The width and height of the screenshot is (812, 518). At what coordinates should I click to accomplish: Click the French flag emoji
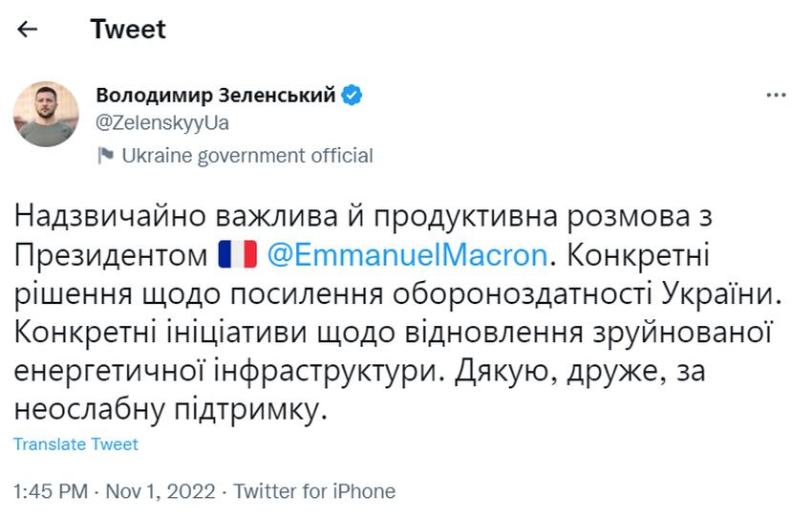tap(237, 255)
